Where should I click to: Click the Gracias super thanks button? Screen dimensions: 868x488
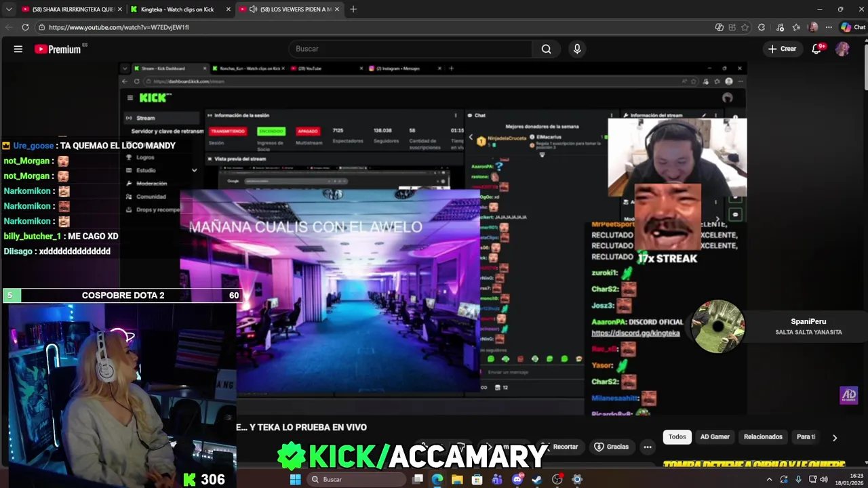(612, 447)
